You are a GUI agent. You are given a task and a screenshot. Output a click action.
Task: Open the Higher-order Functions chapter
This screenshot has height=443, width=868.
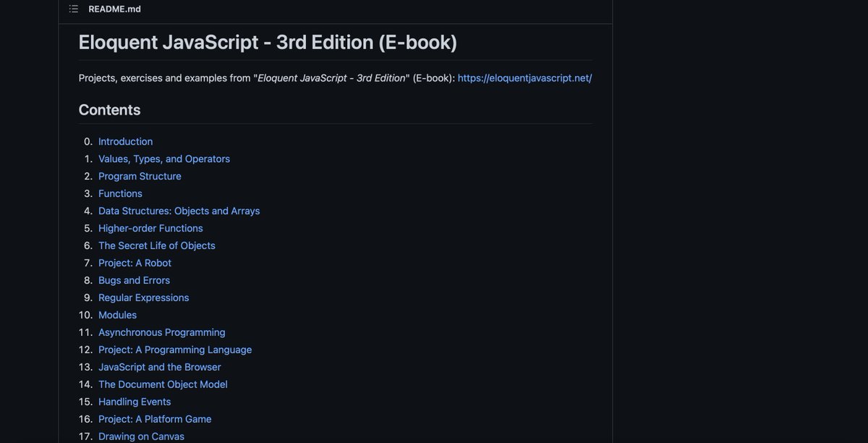(x=150, y=228)
